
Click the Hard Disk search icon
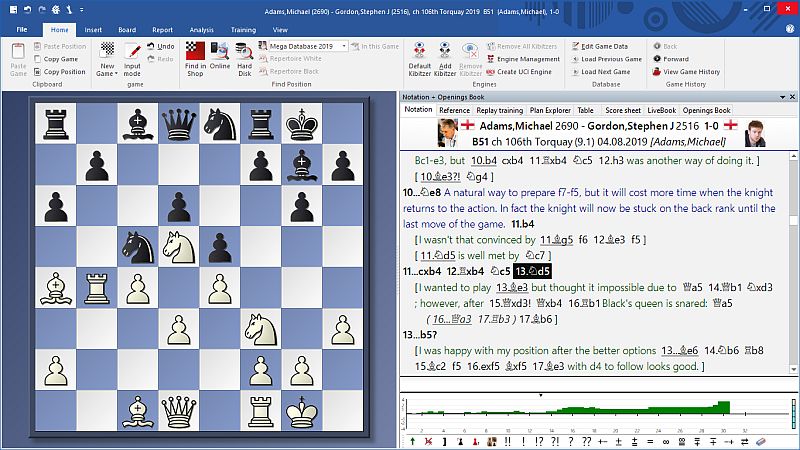click(245, 56)
